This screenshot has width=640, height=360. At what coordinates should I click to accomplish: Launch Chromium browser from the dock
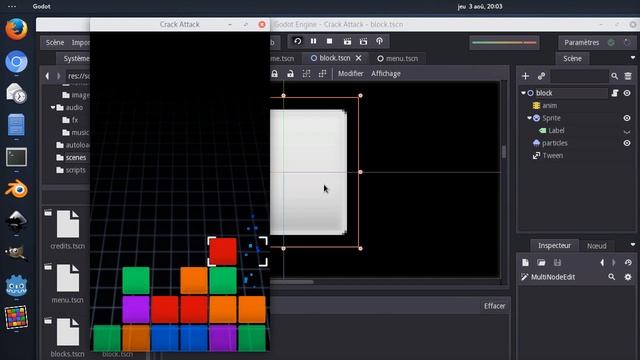click(16, 62)
